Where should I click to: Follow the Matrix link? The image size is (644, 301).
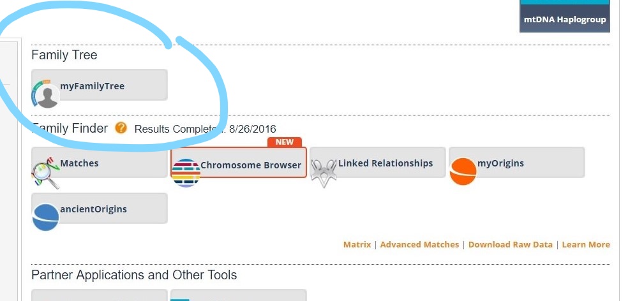(x=357, y=244)
